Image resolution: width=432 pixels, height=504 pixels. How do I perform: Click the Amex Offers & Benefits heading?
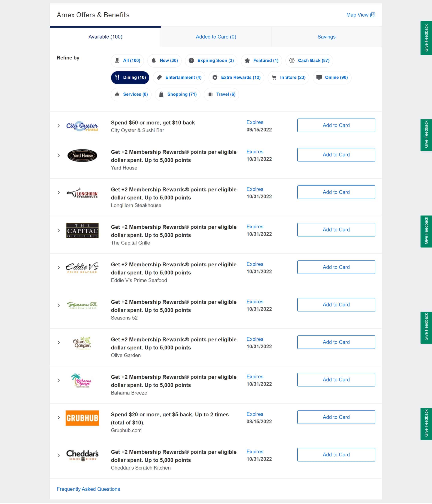(x=93, y=15)
